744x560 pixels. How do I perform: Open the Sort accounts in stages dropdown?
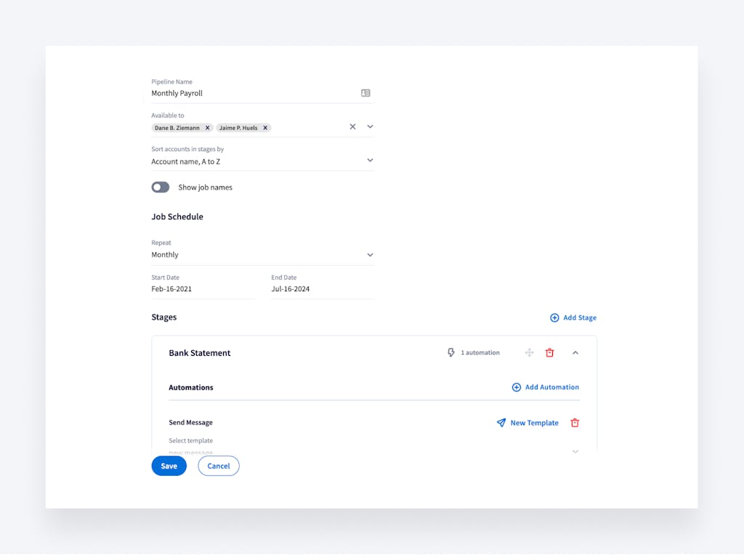click(371, 160)
